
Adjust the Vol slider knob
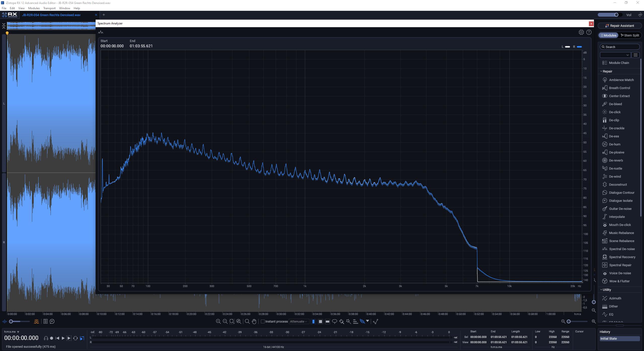point(616,15)
